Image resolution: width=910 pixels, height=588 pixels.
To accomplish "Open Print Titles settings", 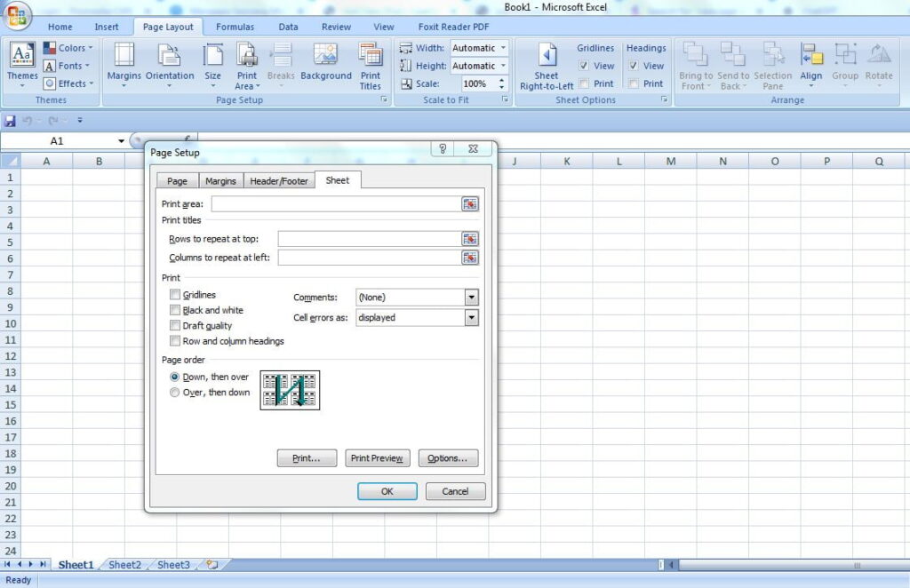I will tap(371, 66).
